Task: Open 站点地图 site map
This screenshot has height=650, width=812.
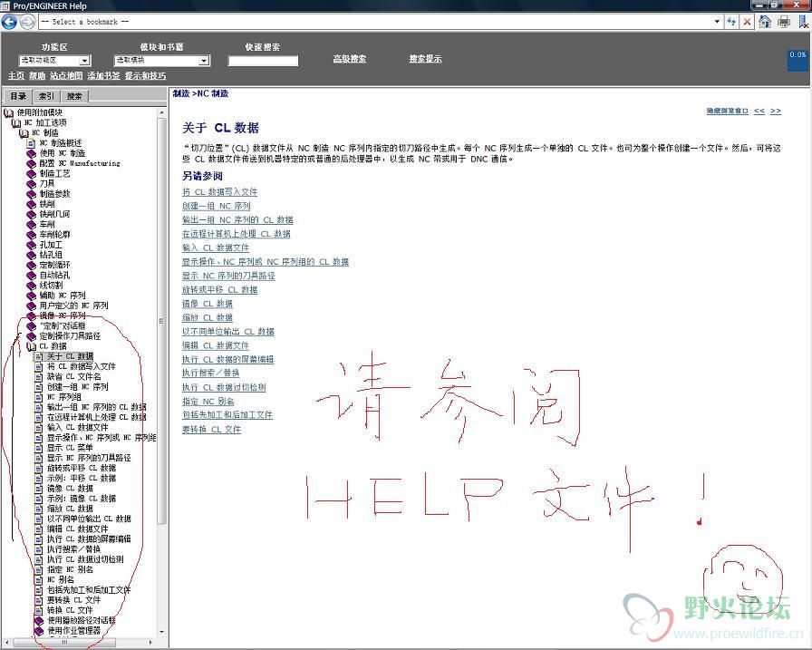Action: click(66, 75)
